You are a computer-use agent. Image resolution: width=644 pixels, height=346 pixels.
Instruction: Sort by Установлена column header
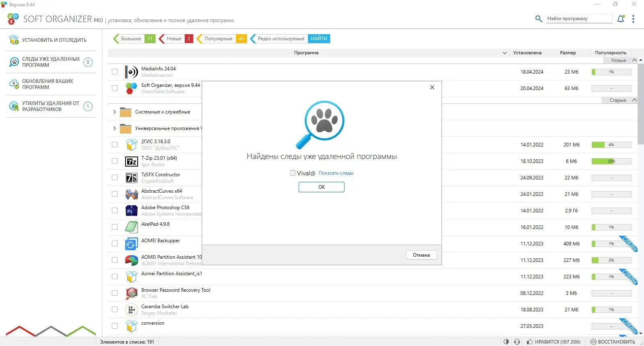click(527, 53)
